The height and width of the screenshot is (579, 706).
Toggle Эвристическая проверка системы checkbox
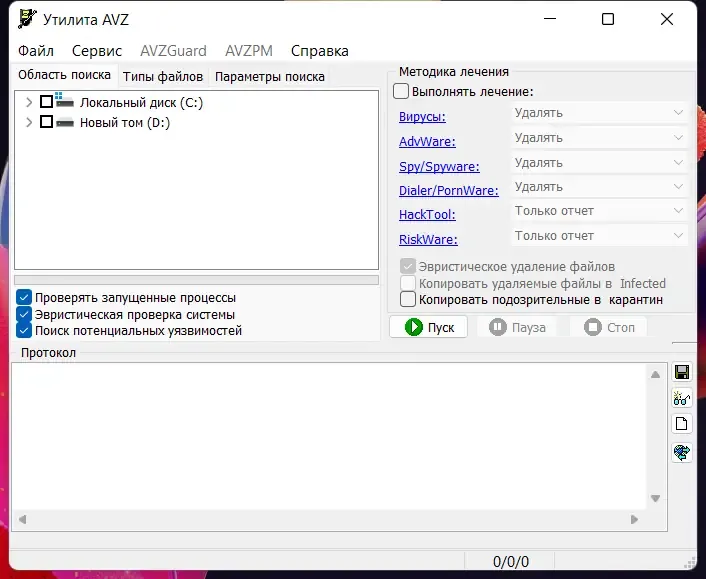24,314
